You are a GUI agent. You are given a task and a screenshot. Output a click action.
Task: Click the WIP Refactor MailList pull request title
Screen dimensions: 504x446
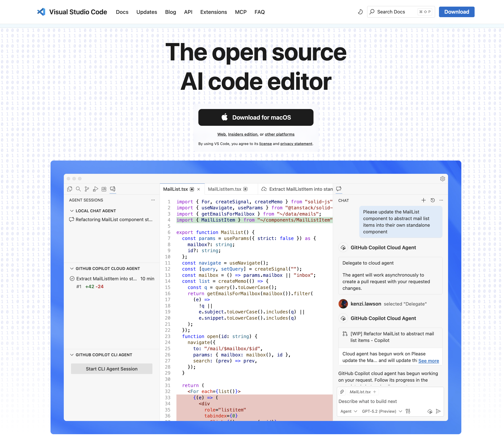click(x=392, y=337)
